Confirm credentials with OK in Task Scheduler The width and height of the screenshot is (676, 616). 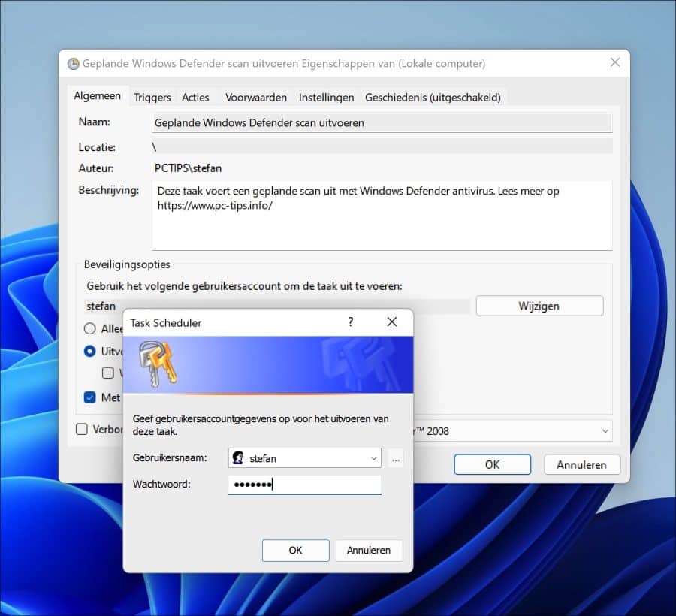click(x=295, y=551)
